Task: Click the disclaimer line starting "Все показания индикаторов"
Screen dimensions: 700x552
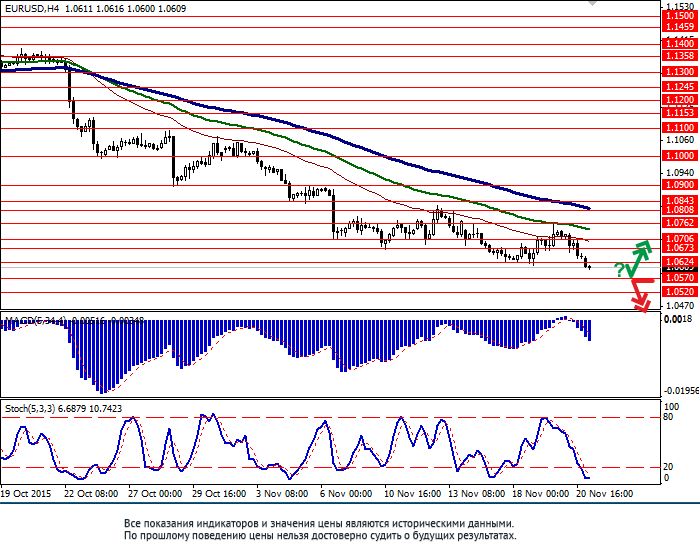Action: point(319,523)
